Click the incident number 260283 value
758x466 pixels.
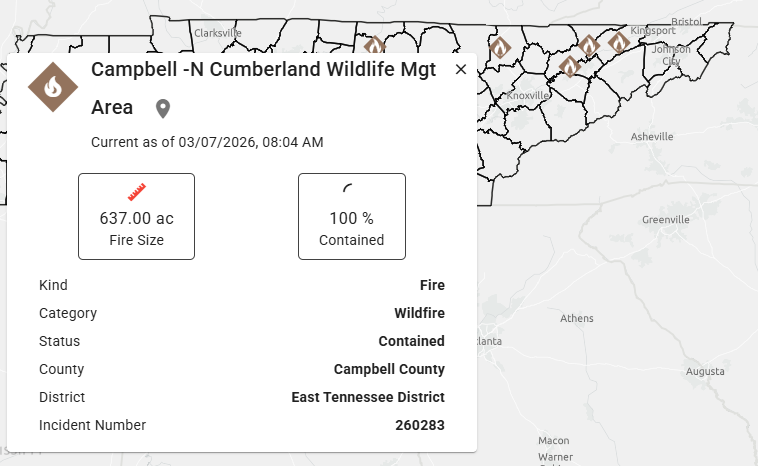pyautogui.click(x=420, y=425)
